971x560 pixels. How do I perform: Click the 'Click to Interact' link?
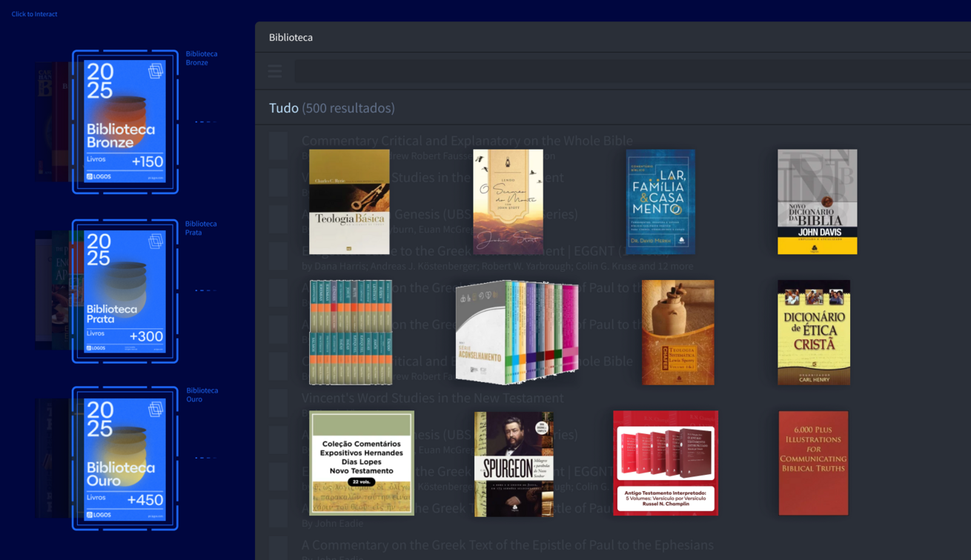pyautogui.click(x=34, y=14)
